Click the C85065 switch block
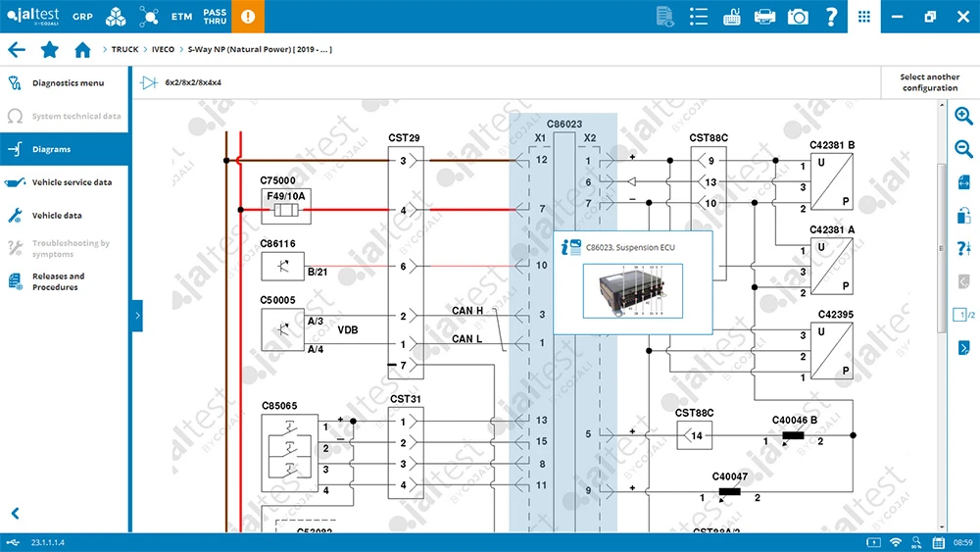980x552 pixels. pyautogui.click(x=289, y=454)
